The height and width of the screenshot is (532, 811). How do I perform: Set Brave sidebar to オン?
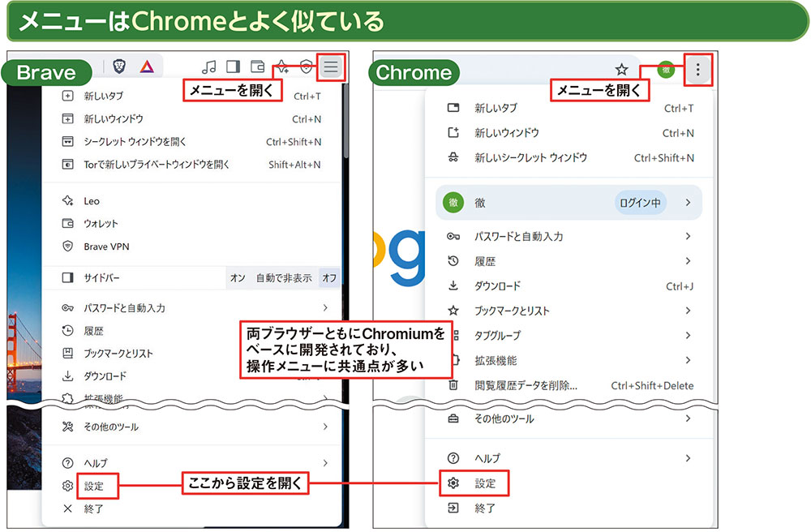238,278
